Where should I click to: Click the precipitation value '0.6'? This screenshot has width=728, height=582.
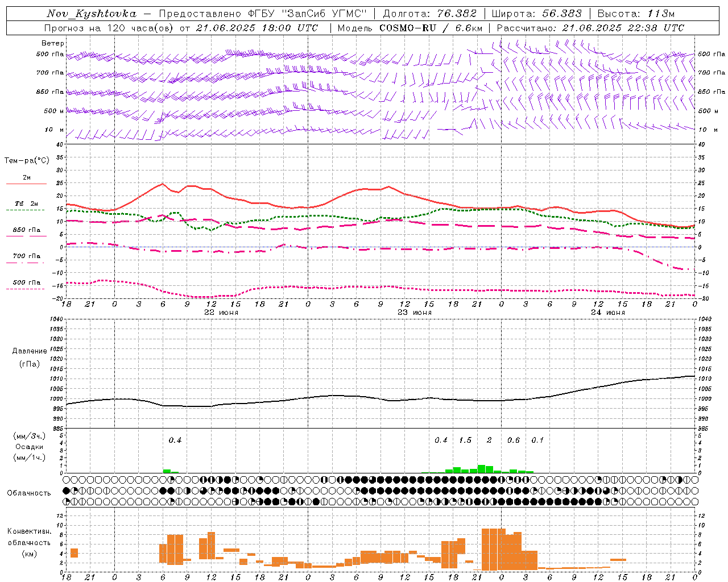[514, 440]
